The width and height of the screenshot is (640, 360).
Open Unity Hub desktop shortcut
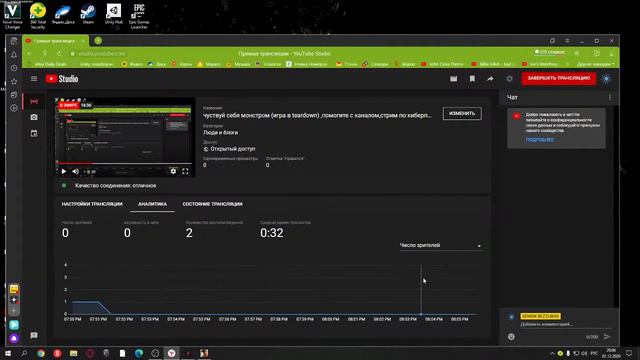113,13
